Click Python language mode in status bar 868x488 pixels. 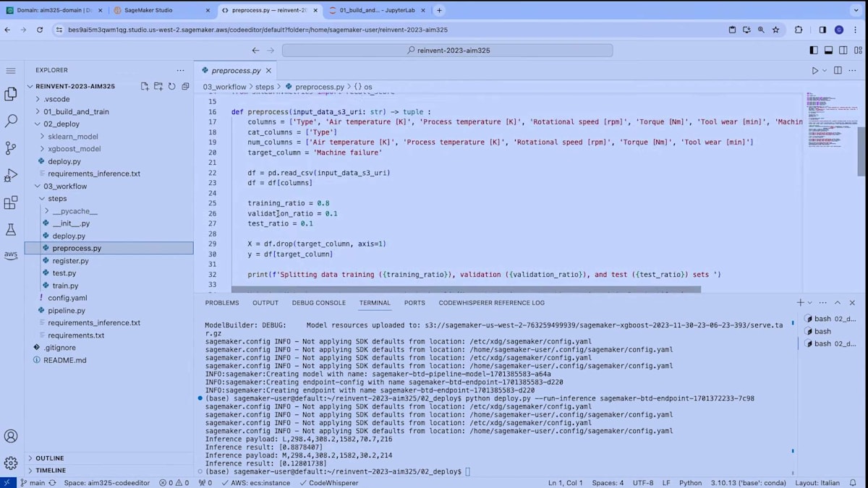click(x=690, y=482)
